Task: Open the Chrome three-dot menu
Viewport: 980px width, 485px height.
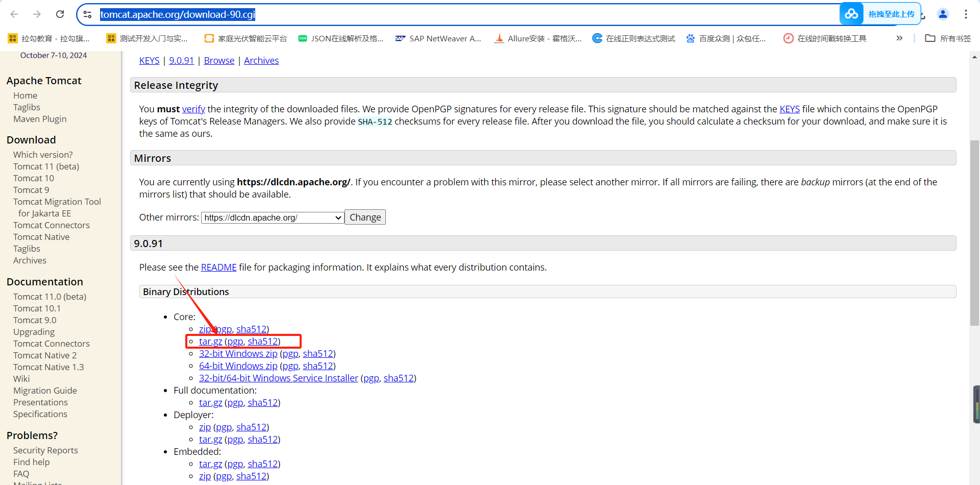Action: click(x=966, y=14)
